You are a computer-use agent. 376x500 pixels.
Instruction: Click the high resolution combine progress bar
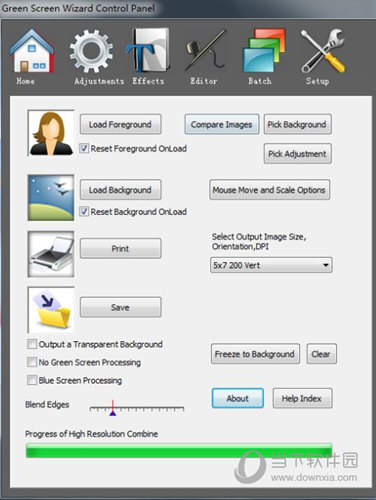[179, 450]
